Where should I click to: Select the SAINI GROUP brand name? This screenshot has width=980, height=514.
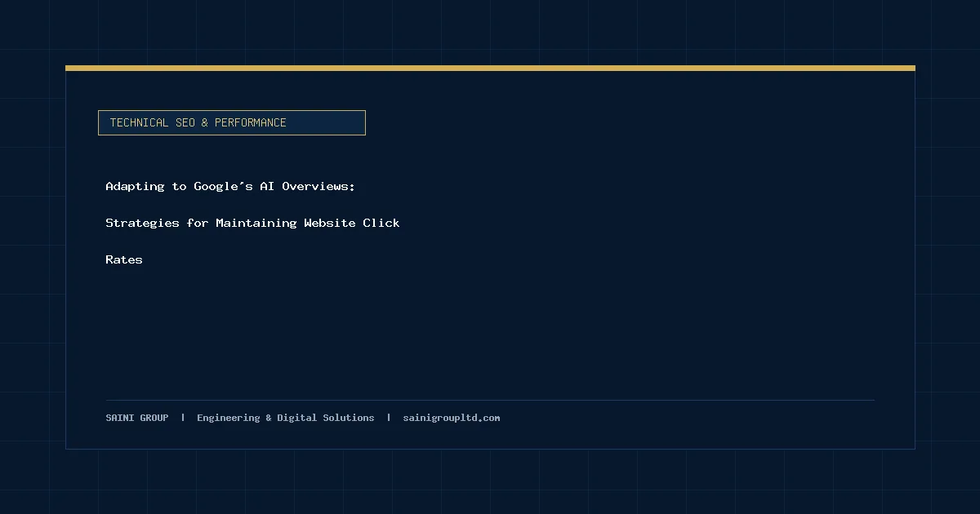[x=137, y=418]
